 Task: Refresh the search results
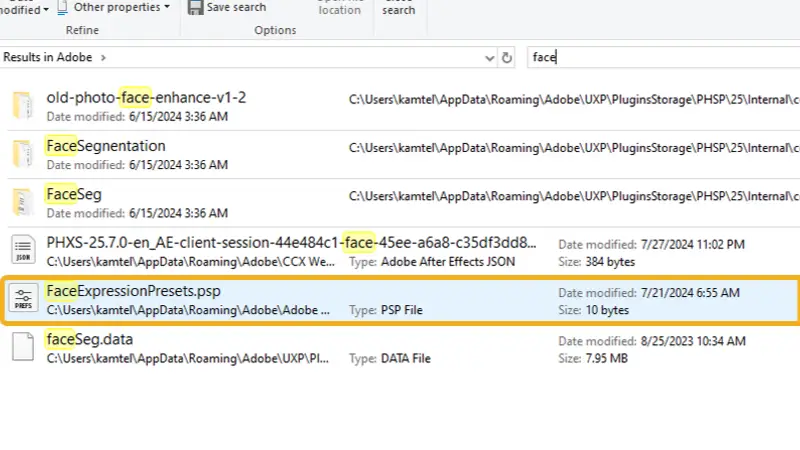(x=506, y=58)
